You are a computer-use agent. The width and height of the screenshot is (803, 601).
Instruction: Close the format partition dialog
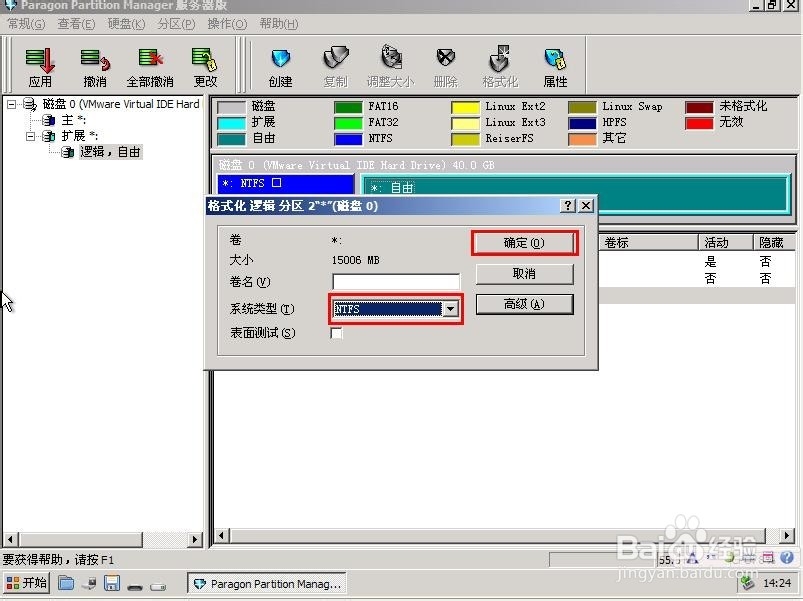coord(586,206)
